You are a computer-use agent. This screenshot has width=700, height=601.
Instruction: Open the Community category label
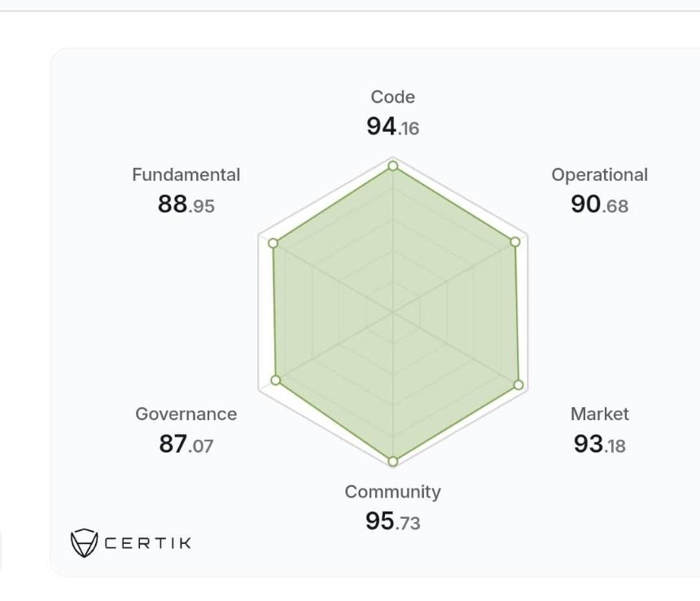393,492
